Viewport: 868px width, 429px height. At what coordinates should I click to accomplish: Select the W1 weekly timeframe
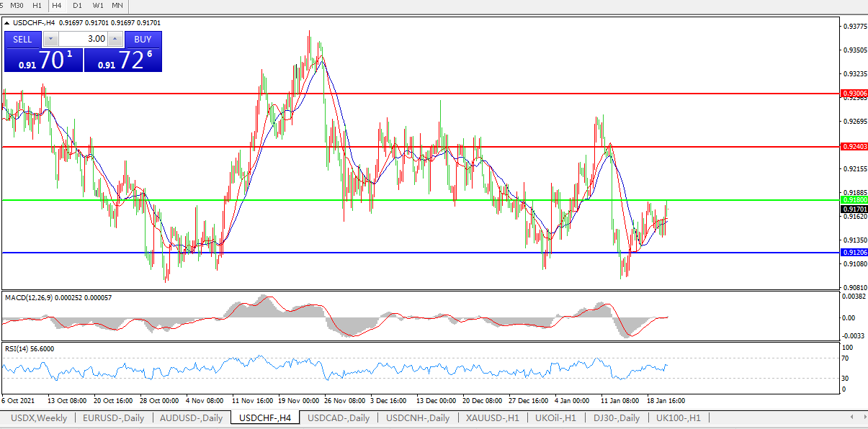(x=98, y=5)
